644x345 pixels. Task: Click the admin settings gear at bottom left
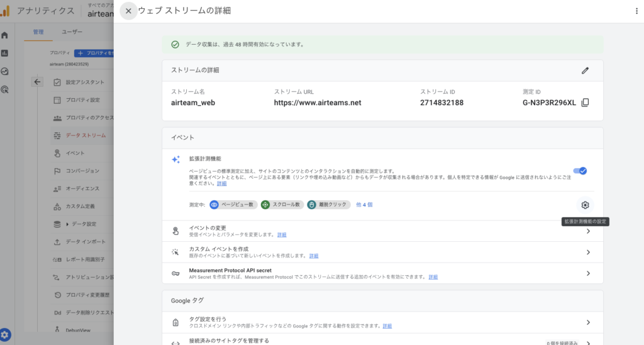point(6,335)
